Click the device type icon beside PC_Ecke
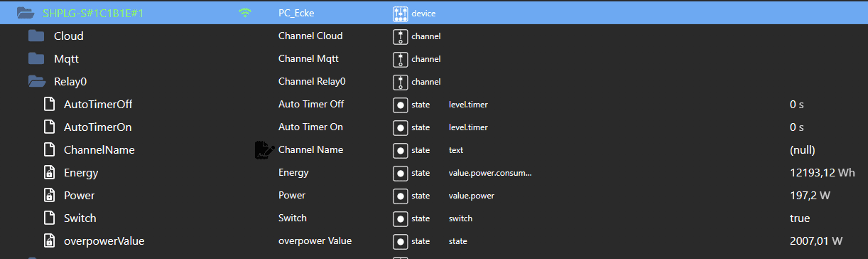 [401, 13]
